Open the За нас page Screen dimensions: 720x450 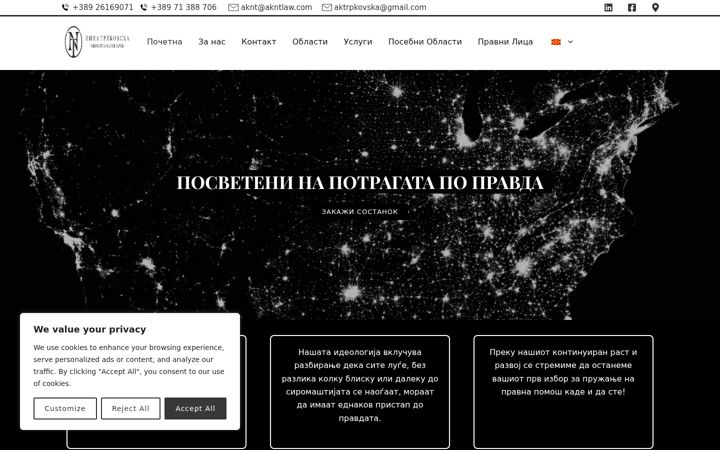tap(212, 42)
